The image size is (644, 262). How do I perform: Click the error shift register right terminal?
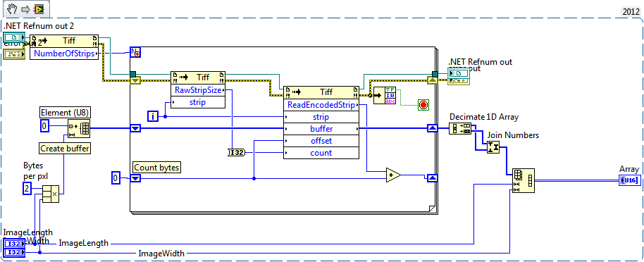click(433, 81)
